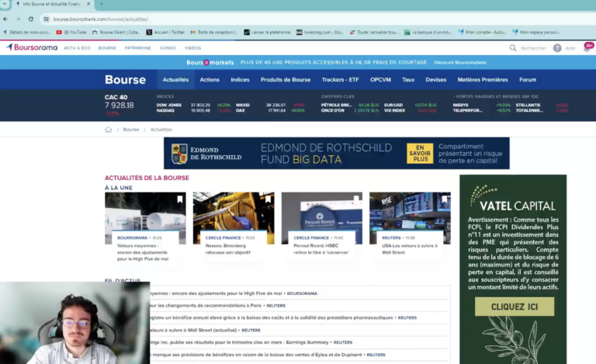
Task: Click CLIQUEZ ICI Vatel Capital button
Action: (515, 307)
